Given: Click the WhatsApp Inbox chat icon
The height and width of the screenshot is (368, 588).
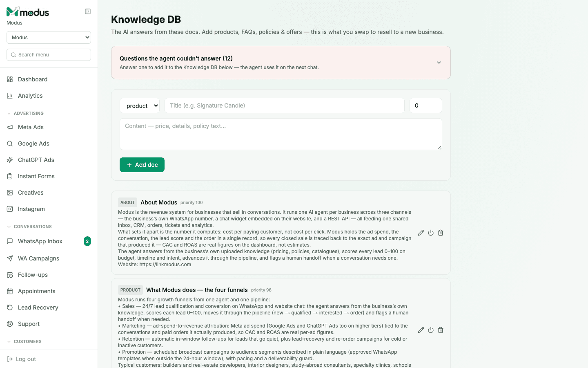Looking at the screenshot, I should (x=10, y=241).
